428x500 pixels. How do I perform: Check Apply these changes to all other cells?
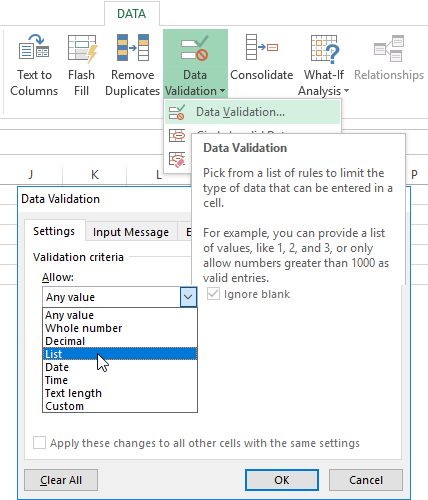(39, 443)
